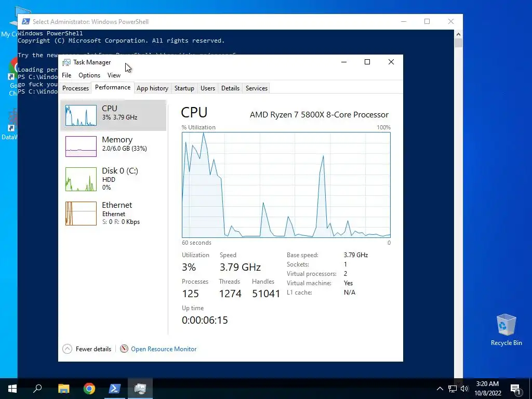Switch to PowerShell via taskbar icon
532x399 pixels.
pyautogui.click(x=114, y=389)
